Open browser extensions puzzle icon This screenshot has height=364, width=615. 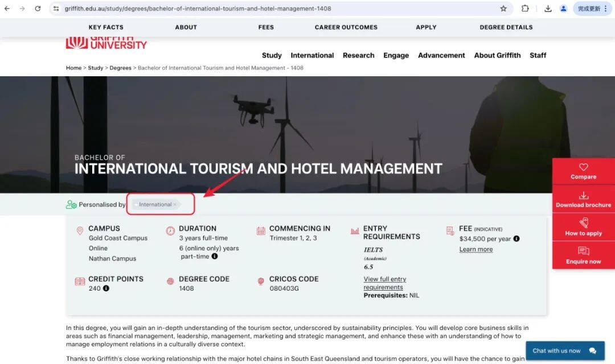(525, 8)
